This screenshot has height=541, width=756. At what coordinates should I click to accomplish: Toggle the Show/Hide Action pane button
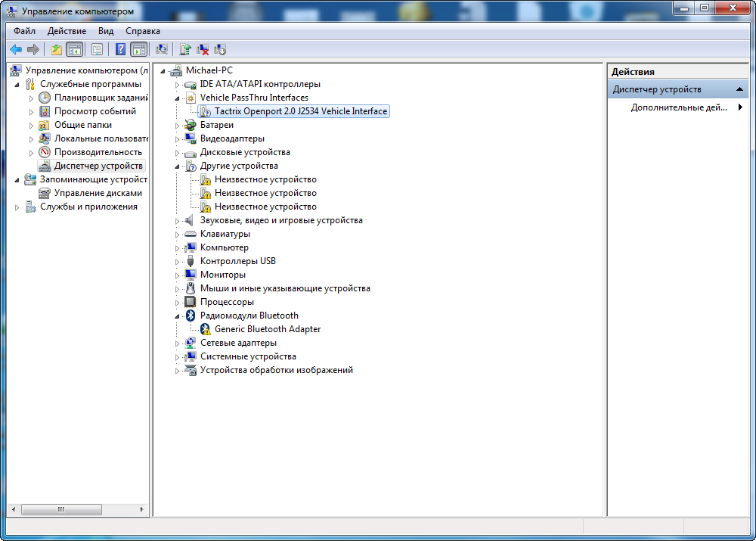[138, 50]
